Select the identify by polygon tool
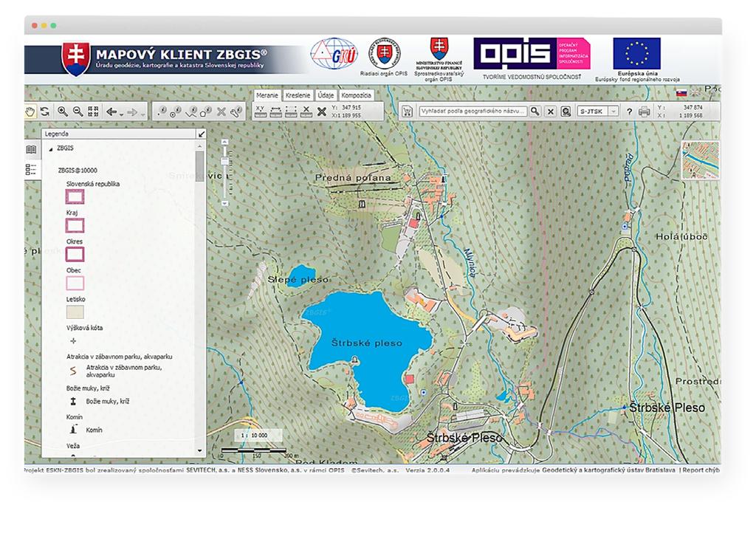This screenshot has width=756, height=556. [x=205, y=111]
